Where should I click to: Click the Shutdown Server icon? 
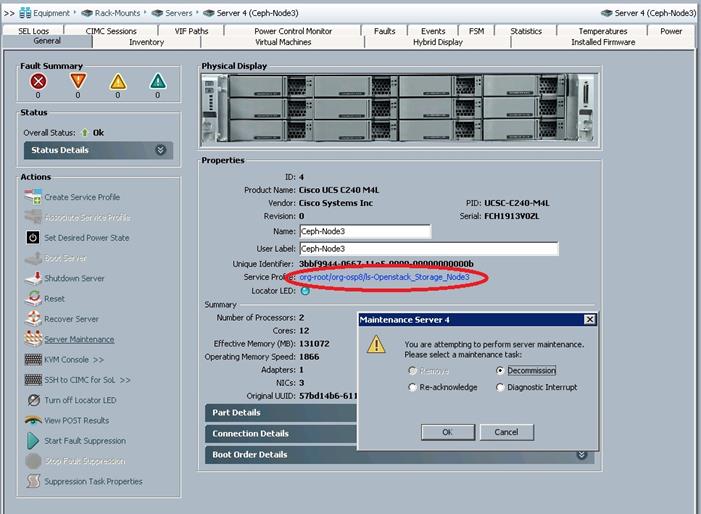(33, 278)
